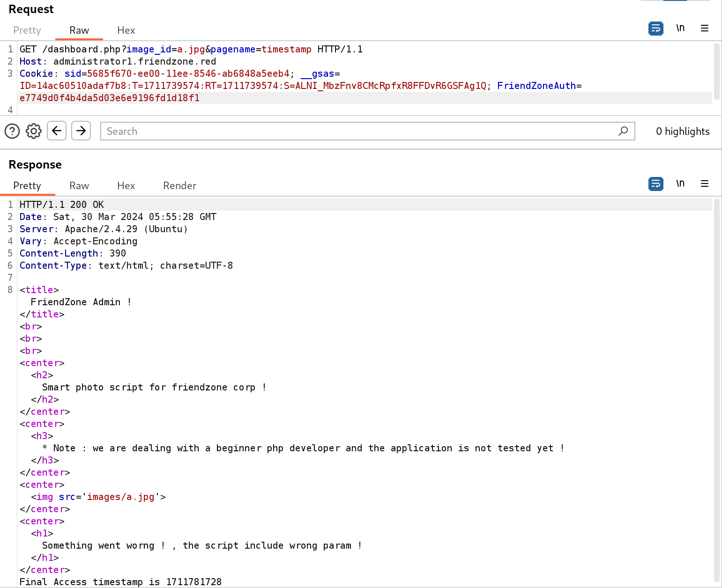Click 'images/a.jpg' img src value

[121, 497]
